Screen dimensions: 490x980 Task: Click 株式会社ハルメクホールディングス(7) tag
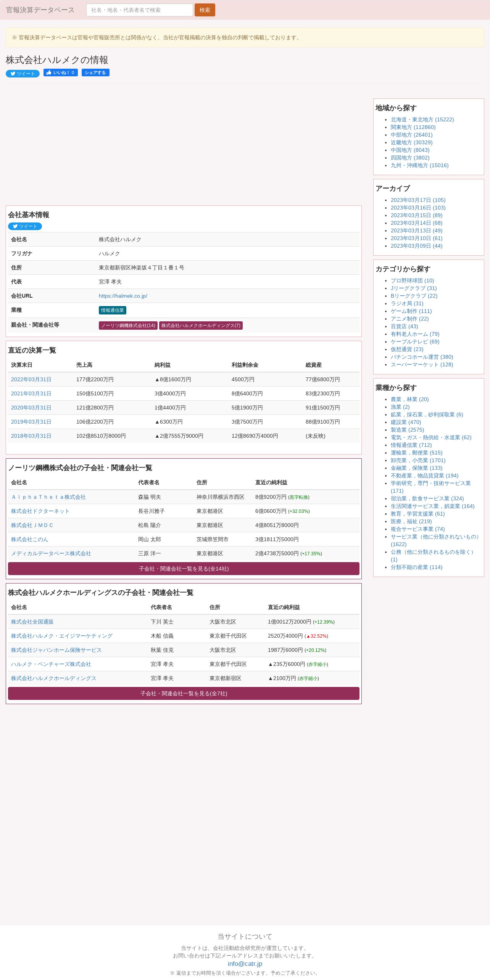201,326
